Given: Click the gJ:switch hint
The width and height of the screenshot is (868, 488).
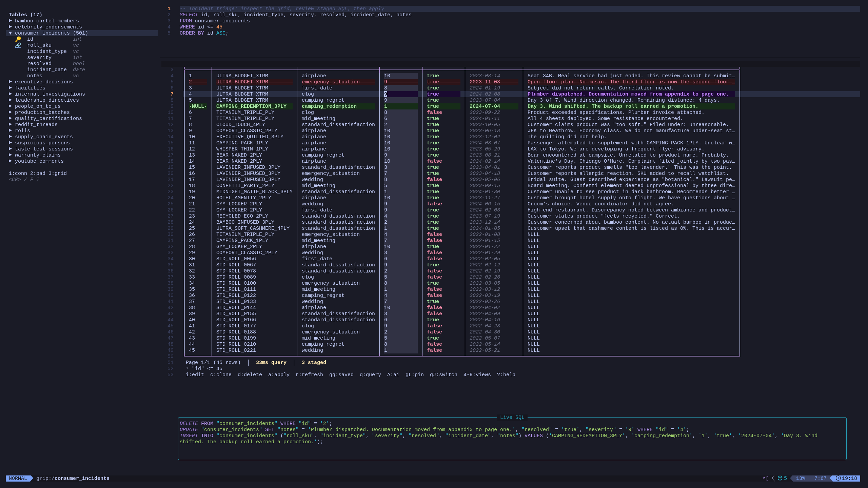Looking at the screenshot, I should [x=443, y=375].
